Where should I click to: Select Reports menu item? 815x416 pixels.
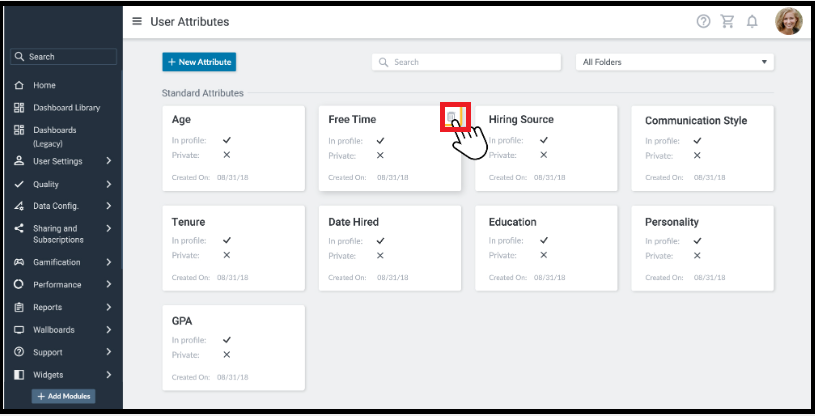click(47, 307)
